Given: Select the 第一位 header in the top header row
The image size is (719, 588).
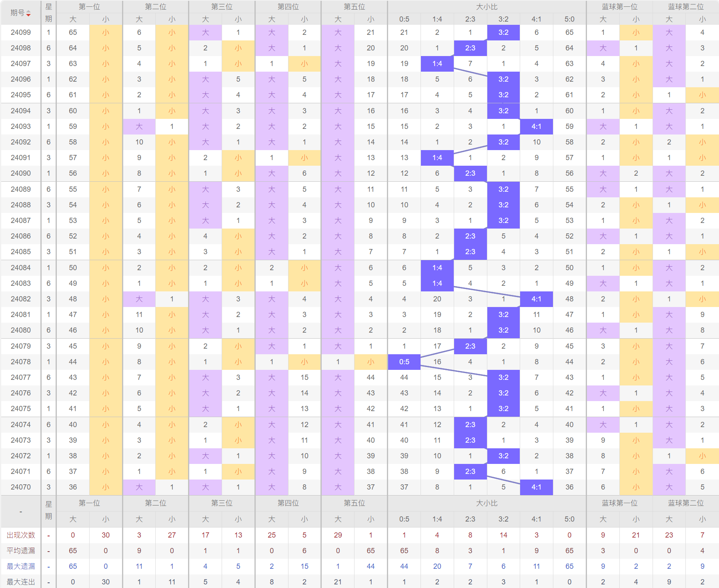Looking at the screenshot, I should (89, 7).
